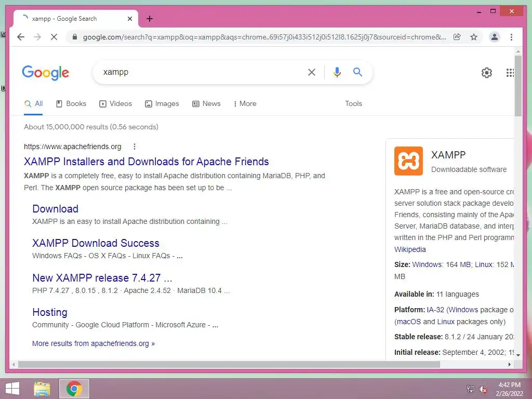Open the Wikipedia link in the XAMPP panel
The height and width of the screenshot is (399, 532).
click(x=410, y=249)
